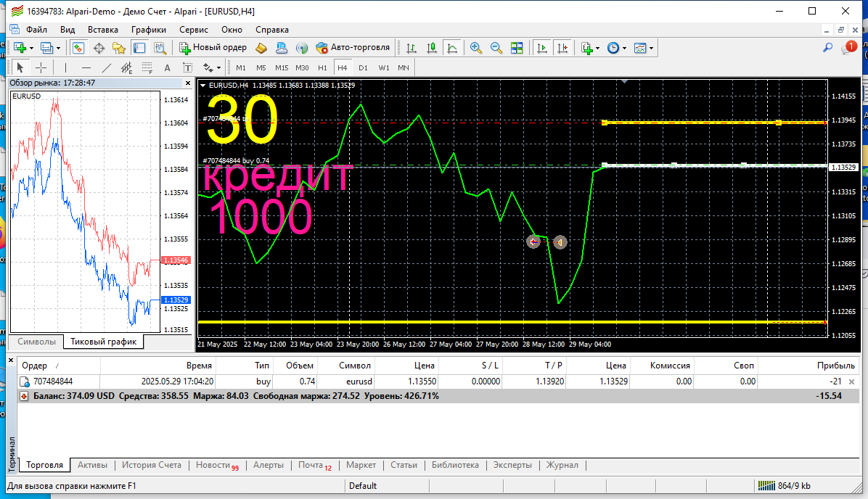This screenshot has height=499, width=868.
Task: Close the Обзор рынка panel
Action: (188, 83)
